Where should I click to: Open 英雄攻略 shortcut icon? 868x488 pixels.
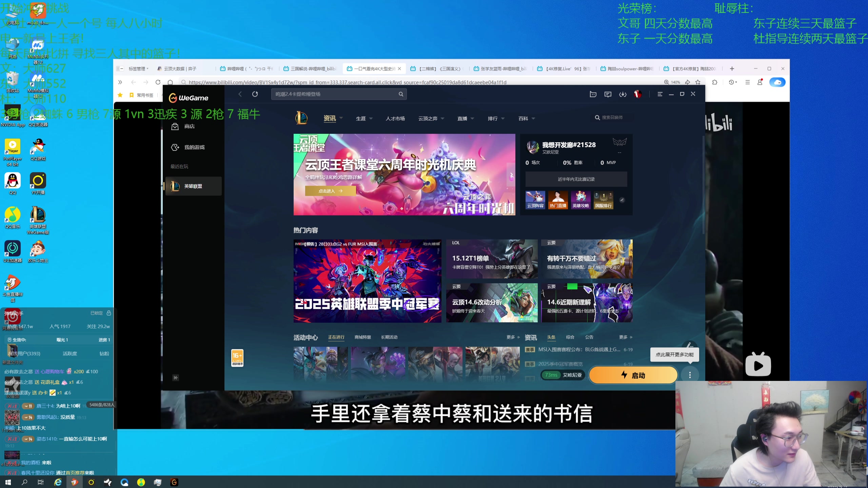(581, 200)
